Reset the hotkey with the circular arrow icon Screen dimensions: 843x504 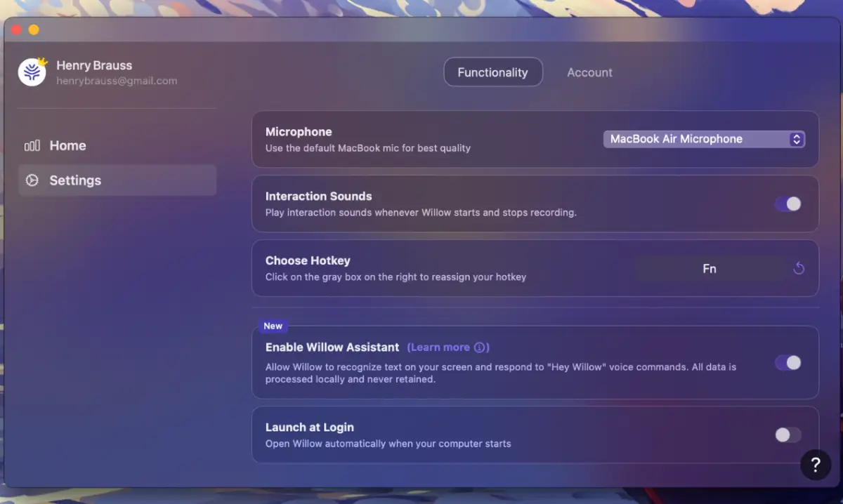pyautogui.click(x=799, y=269)
